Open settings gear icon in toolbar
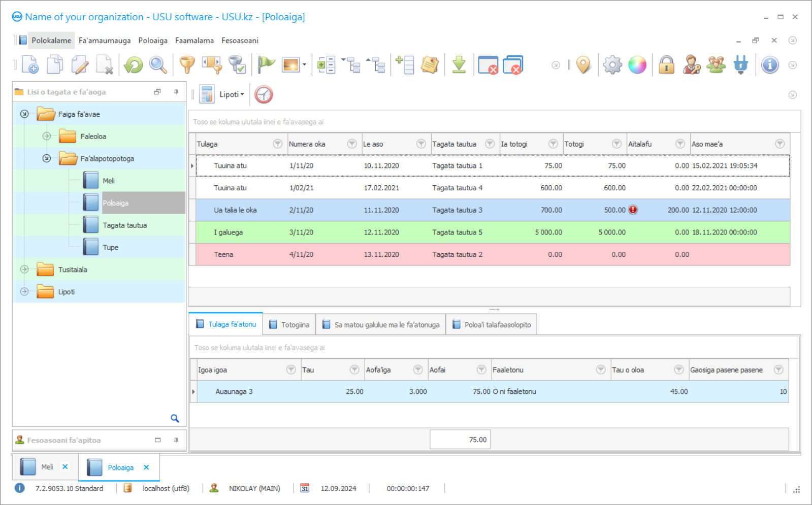 click(x=612, y=65)
